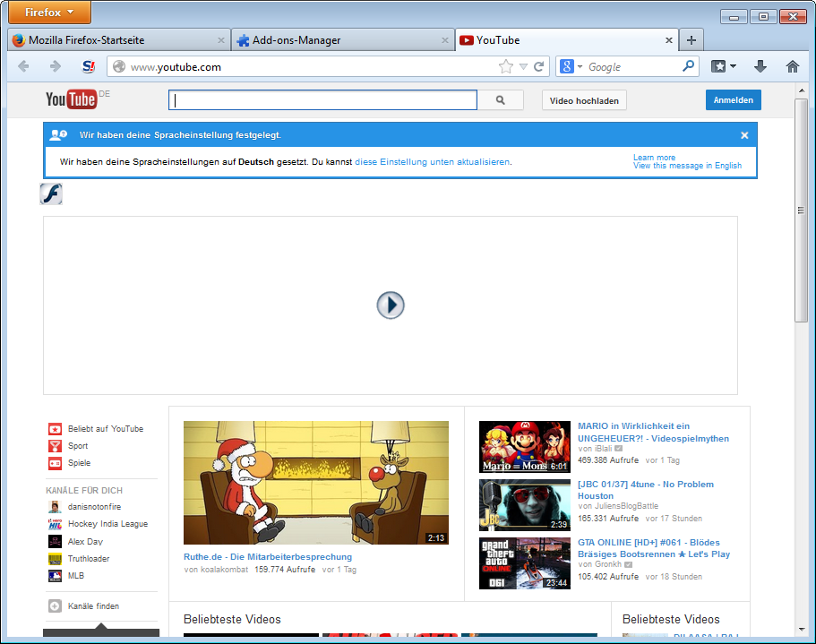
Task: Dismiss the language notification banner
Action: [744, 135]
